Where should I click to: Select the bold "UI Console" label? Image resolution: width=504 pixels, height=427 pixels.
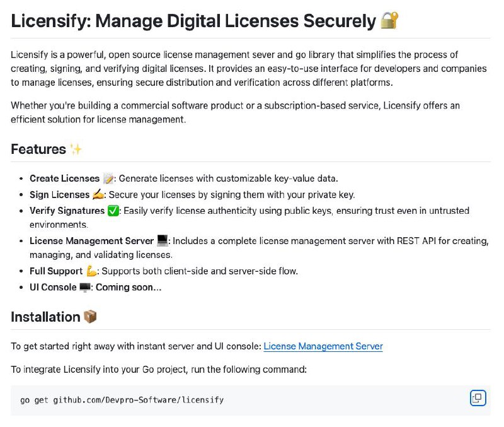click(53, 287)
